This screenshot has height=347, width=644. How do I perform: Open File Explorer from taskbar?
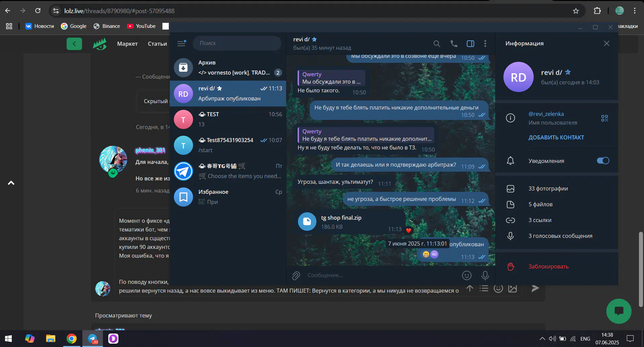(51, 339)
